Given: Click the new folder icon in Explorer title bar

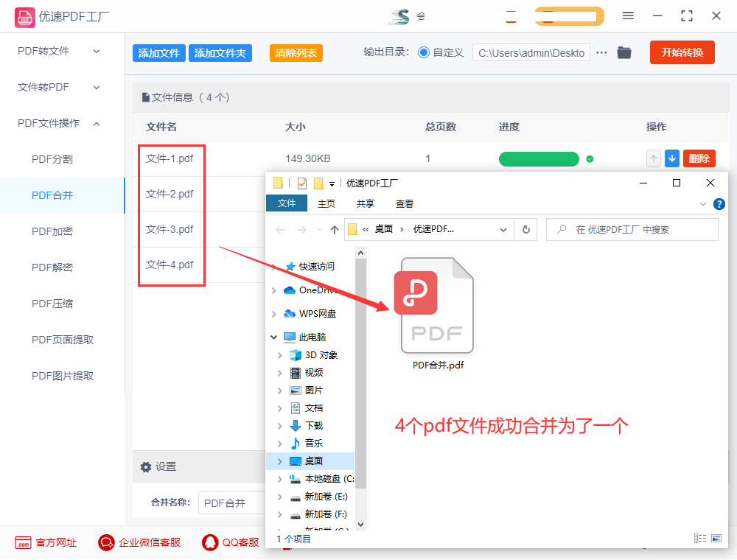Looking at the screenshot, I should [x=318, y=183].
